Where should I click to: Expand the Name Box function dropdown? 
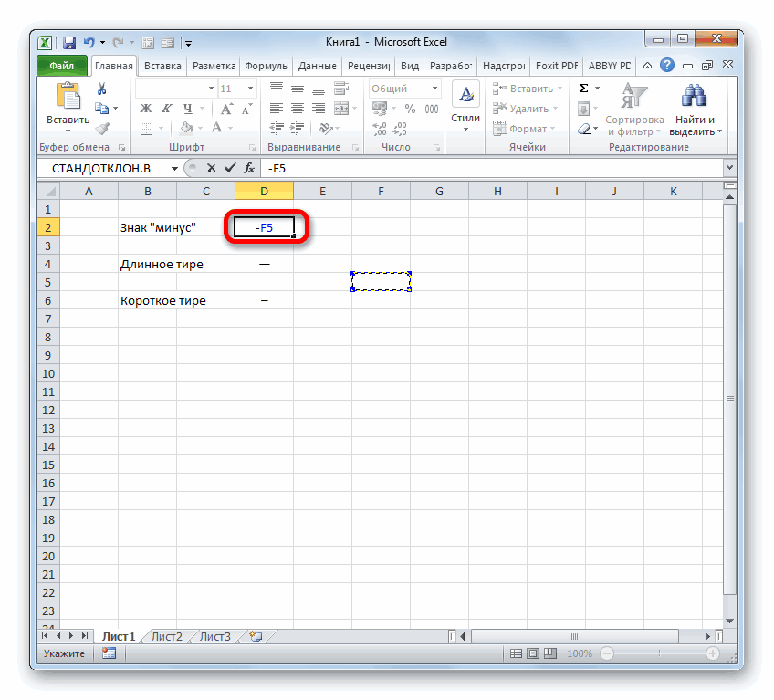174,168
